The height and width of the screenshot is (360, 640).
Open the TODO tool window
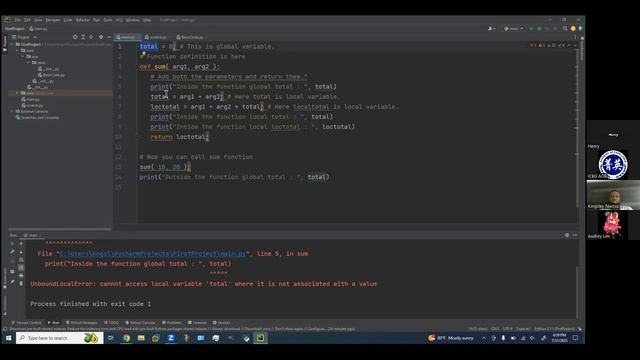click(x=111, y=323)
